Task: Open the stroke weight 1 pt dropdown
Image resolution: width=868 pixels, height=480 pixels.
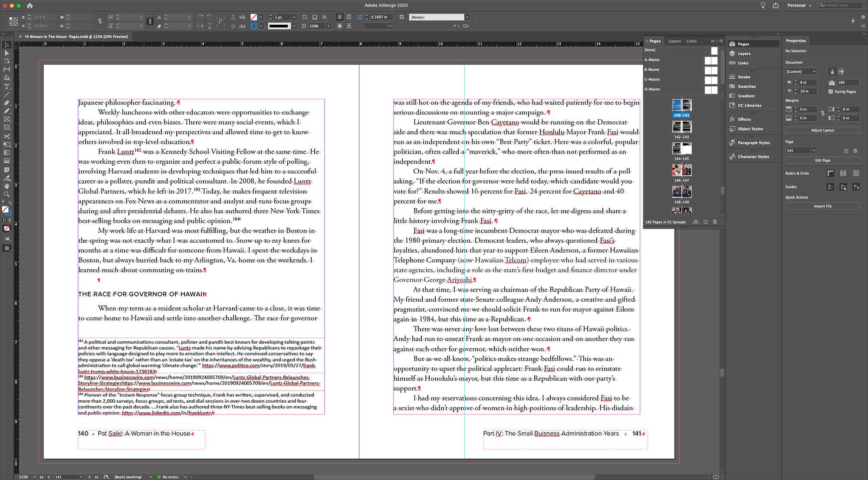Action: (x=294, y=17)
